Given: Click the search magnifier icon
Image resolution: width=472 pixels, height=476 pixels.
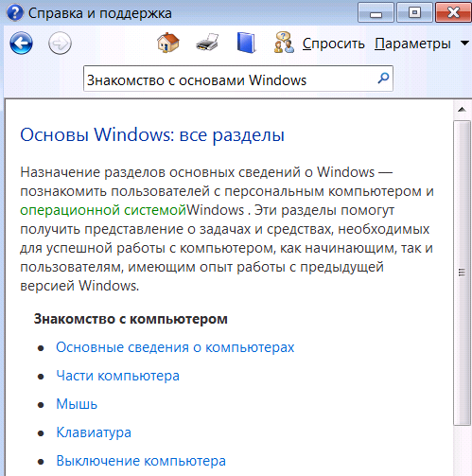Looking at the screenshot, I should point(383,78).
